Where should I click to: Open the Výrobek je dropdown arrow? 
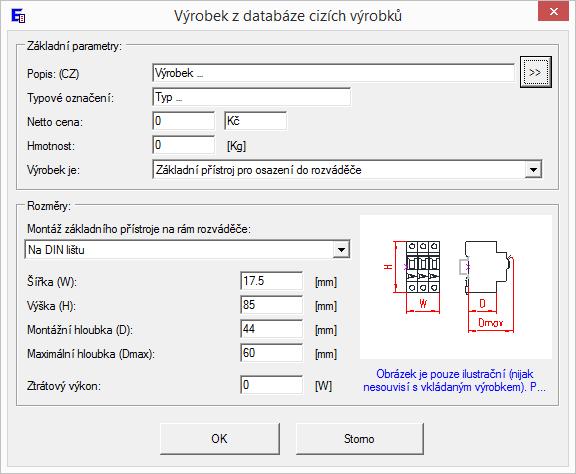coord(533,170)
